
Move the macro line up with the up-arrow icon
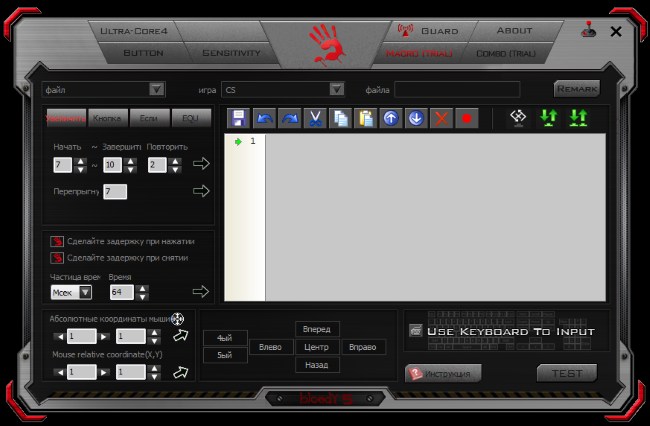[x=391, y=118]
